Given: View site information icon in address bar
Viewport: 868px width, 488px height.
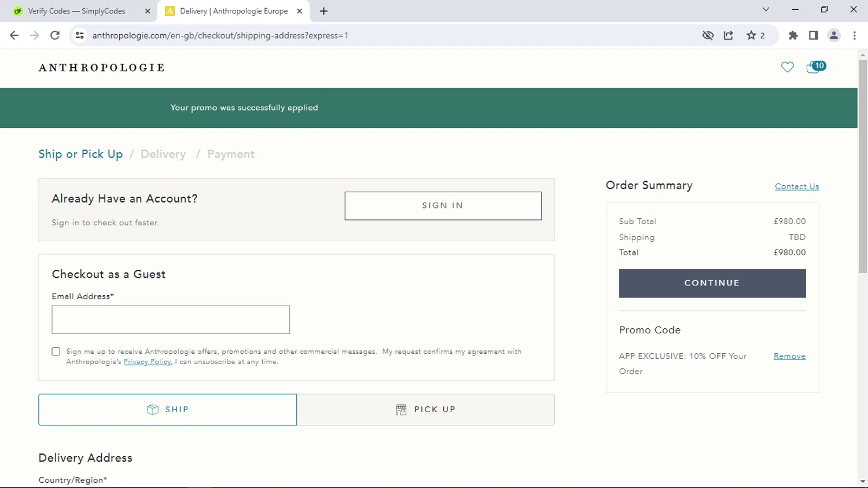Looking at the screenshot, I should (x=80, y=35).
